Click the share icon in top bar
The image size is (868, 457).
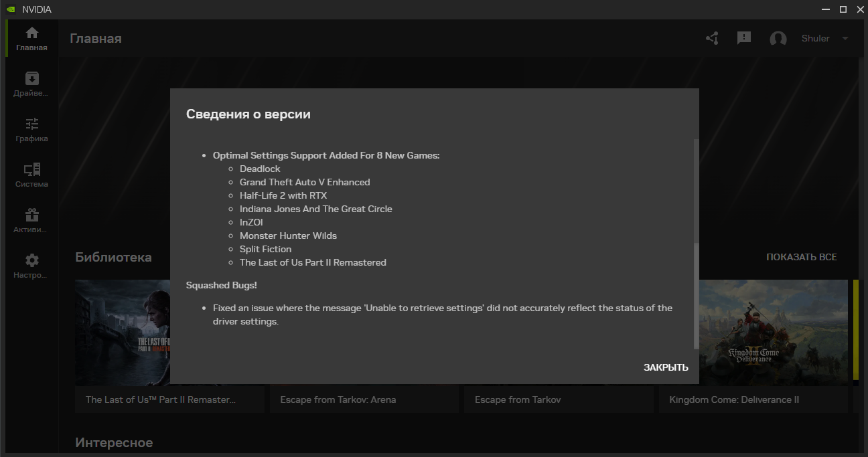[712, 38]
